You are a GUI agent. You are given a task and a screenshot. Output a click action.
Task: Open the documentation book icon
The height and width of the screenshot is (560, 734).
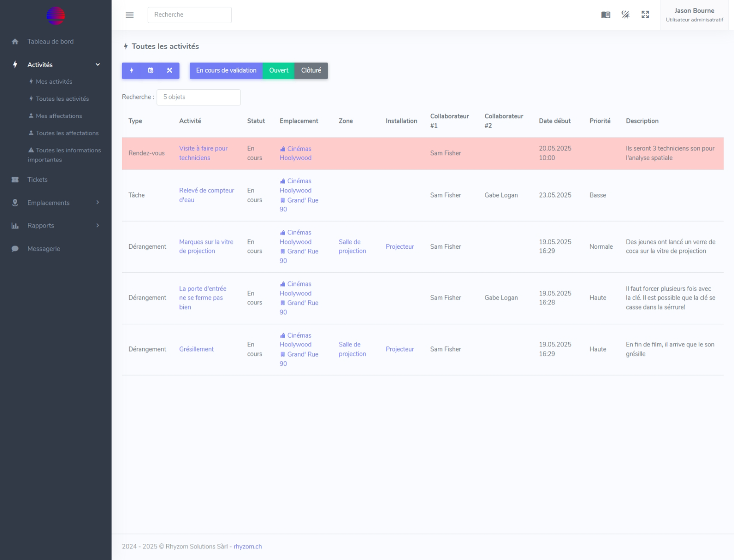(x=605, y=15)
